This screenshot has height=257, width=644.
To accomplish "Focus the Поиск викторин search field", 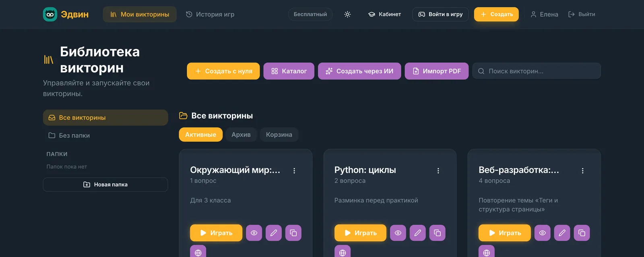I will [x=537, y=71].
